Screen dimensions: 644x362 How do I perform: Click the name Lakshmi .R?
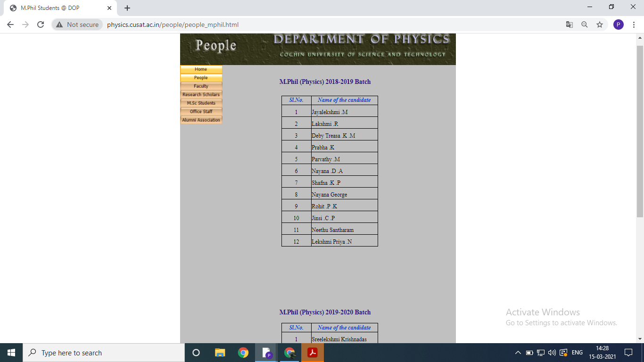pyautogui.click(x=325, y=124)
